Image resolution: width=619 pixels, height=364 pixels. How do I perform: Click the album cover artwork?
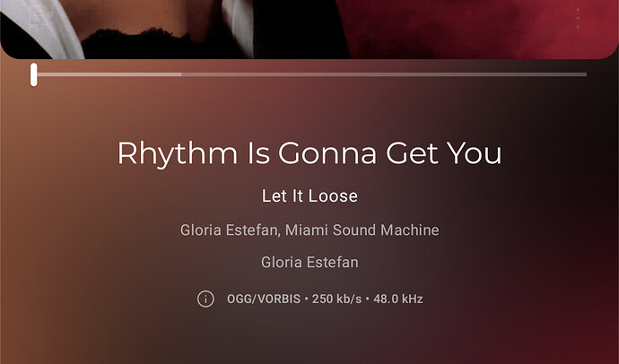(x=309, y=30)
